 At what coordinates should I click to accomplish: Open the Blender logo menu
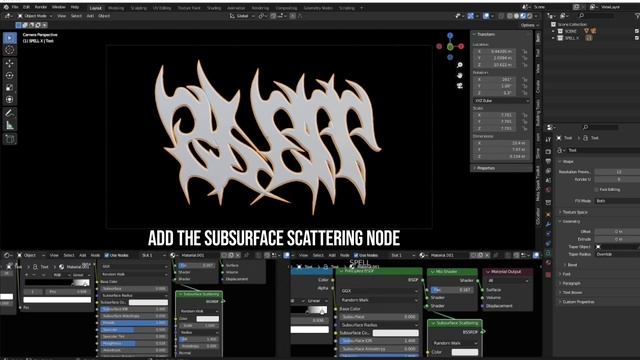6,7
